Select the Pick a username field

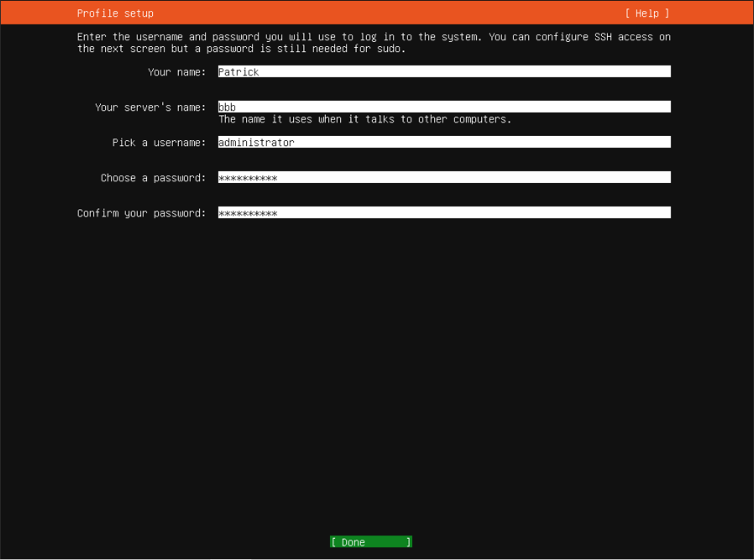(x=444, y=143)
